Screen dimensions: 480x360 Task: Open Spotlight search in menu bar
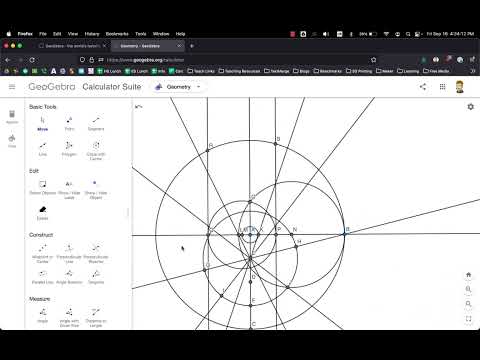point(408,34)
